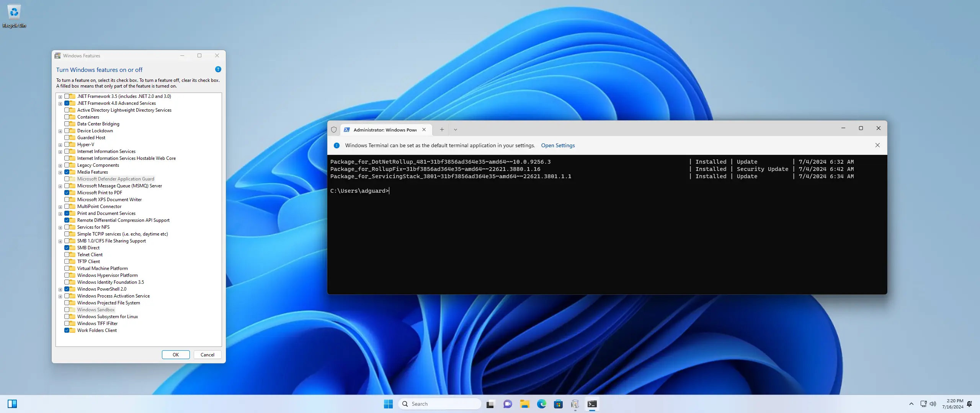980x413 pixels.
Task: Launch Microsoft Edge from taskbar
Action: click(x=541, y=404)
